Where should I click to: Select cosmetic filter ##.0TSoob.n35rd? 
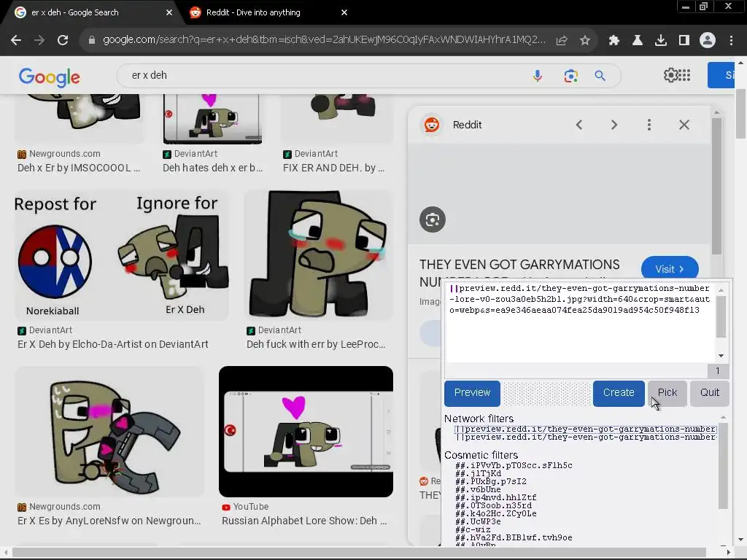click(x=493, y=506)
